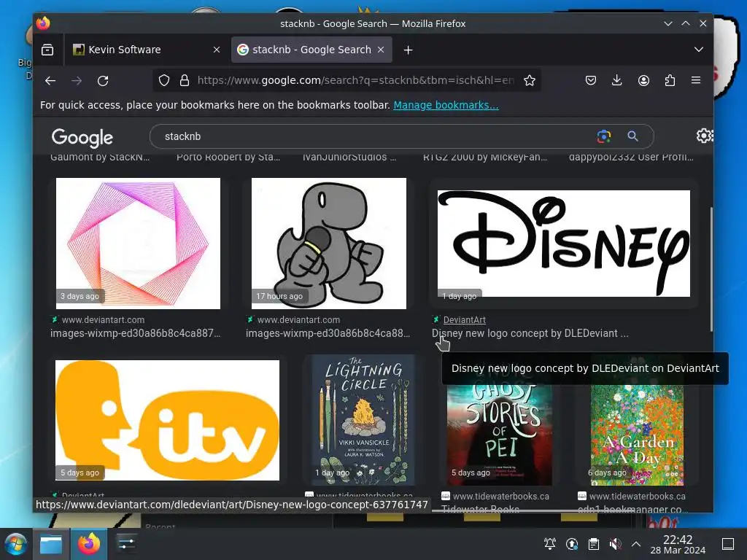747x560 pixels.
Task: Open the Extensions puzzle icon
Action: [670, 80]
